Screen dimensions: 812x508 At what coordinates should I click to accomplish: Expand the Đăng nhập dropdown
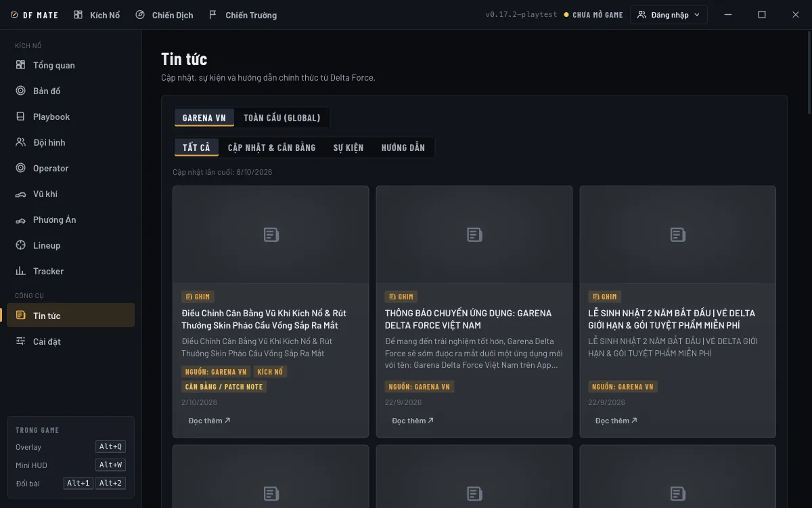coord(669,15)
